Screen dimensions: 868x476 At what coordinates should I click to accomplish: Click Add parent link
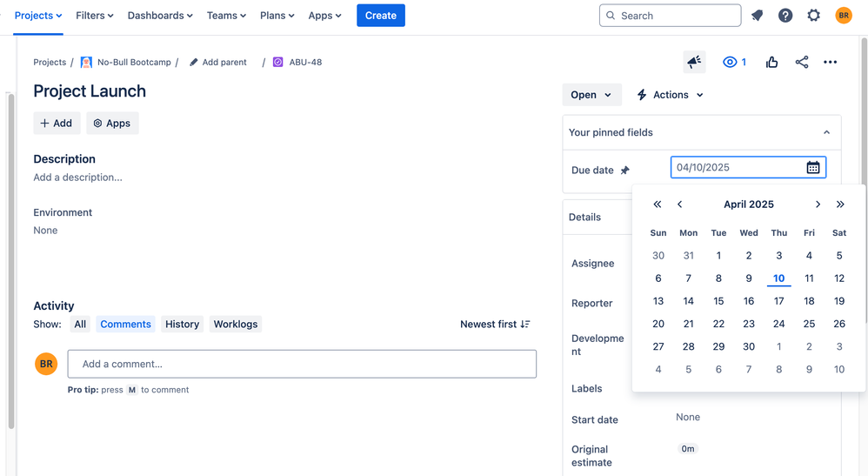point(224,62)
